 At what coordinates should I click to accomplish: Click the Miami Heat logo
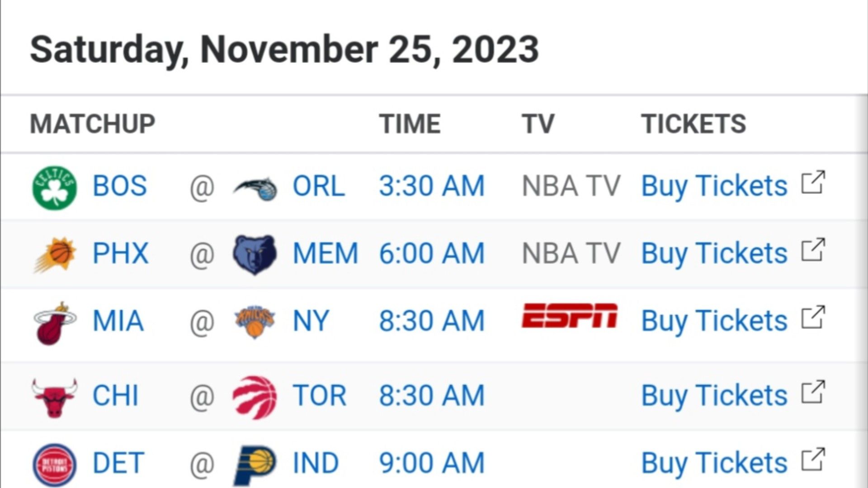coord(55,323)
